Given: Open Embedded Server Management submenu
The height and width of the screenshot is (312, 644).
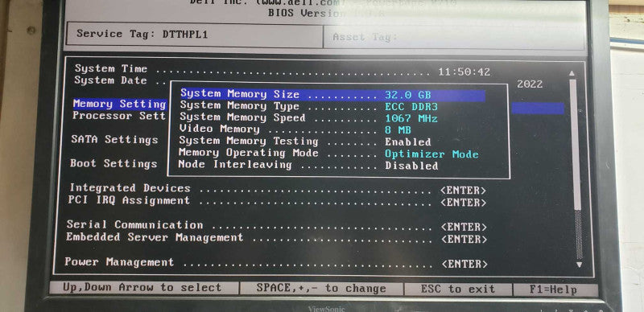Looking at the screenshot, I should 277,238.
